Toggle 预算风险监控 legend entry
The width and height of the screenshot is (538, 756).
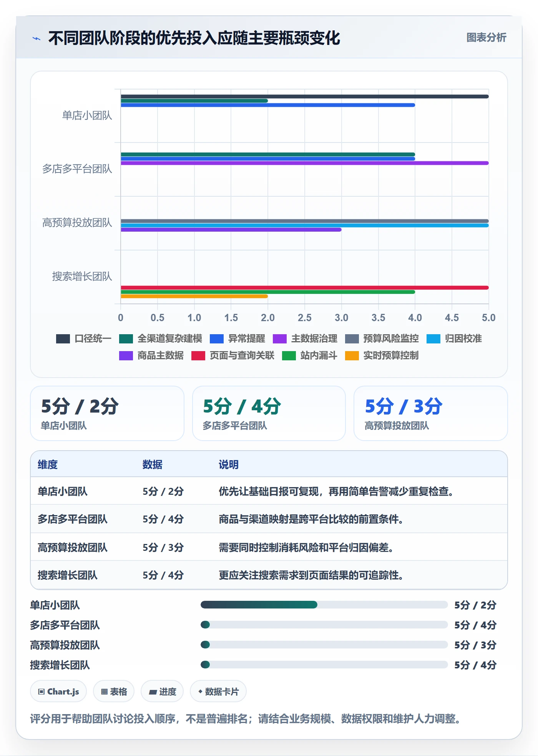pyautogui.click(x=382, y=338)
